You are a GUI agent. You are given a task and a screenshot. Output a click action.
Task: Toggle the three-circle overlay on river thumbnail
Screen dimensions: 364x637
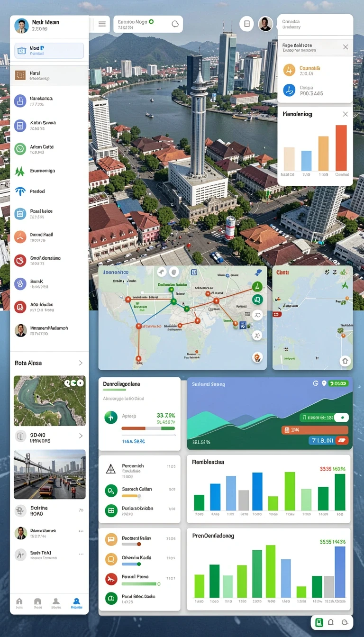pos(73,383)
